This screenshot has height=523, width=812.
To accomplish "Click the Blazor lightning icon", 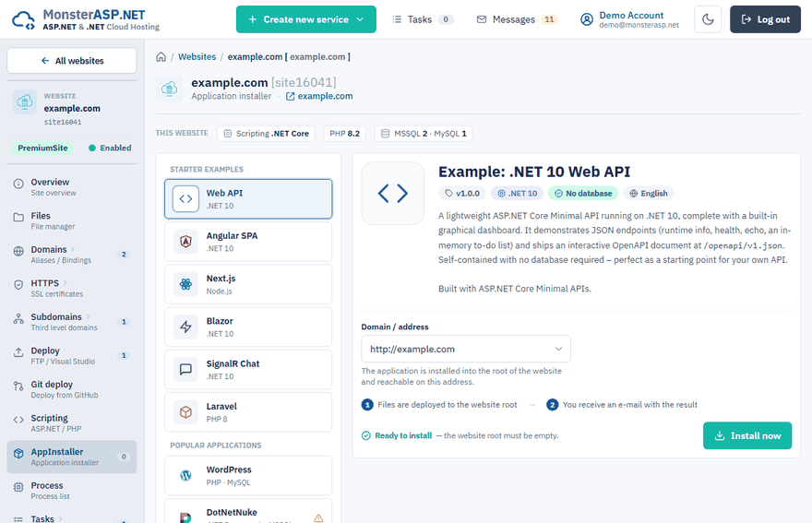I will click(185, 327).
